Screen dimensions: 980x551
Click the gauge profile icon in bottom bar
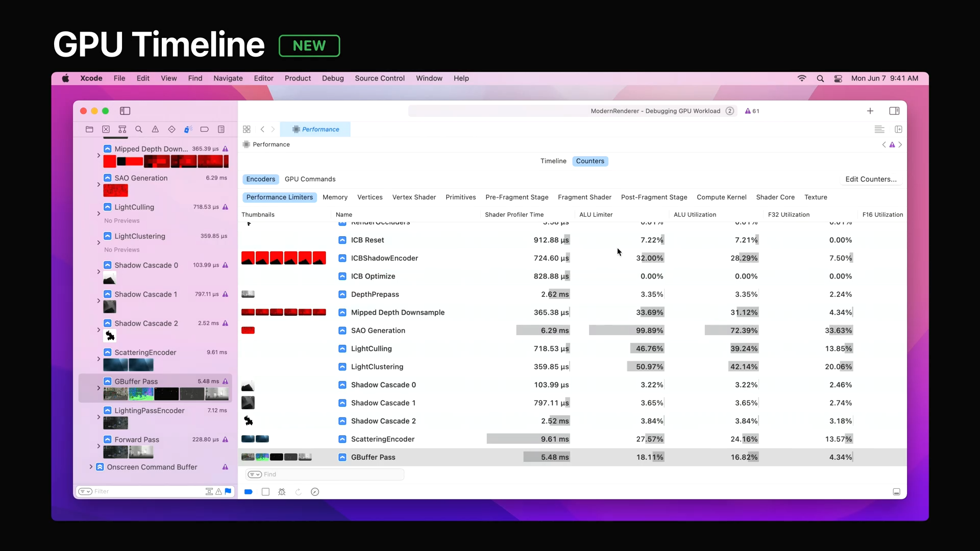pos(315,492)
